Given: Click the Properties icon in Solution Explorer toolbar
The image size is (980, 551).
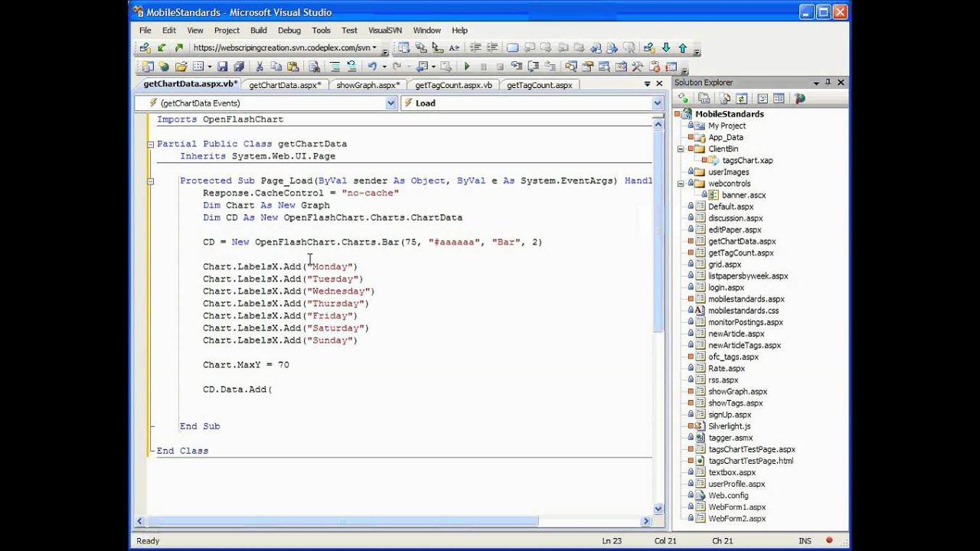Looking at the screenshot, I should 704,98.
